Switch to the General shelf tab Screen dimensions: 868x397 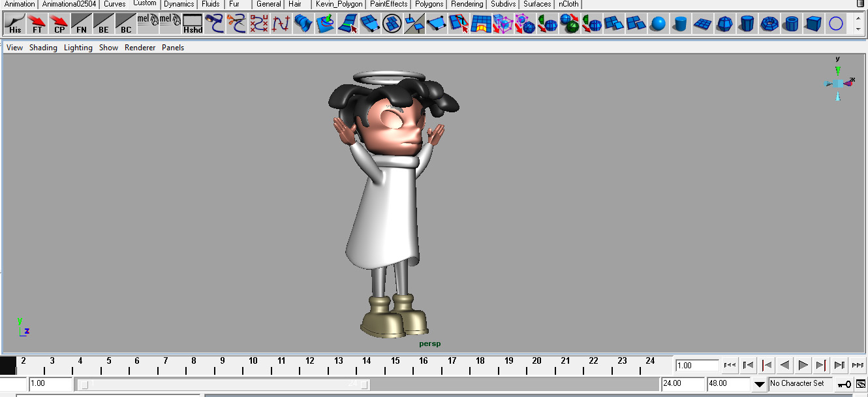point(269,4)
